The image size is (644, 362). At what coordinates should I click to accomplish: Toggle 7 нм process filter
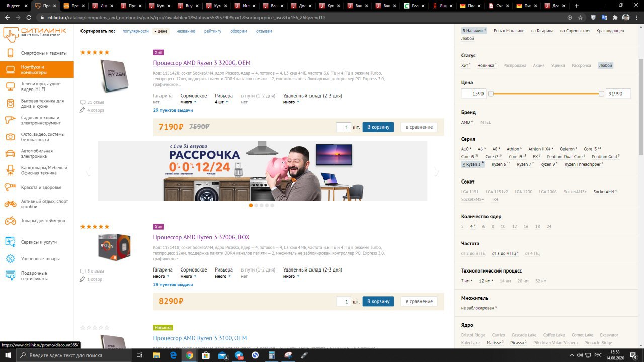click(x=466, y=281)
